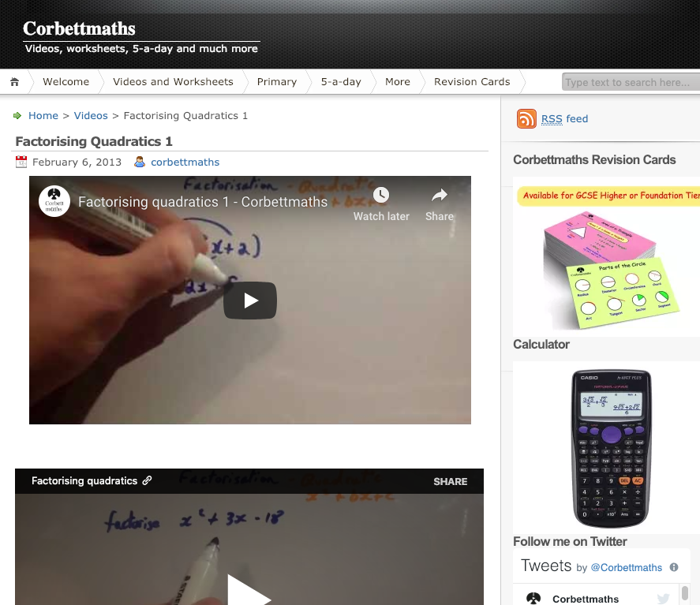Open the More navigation menu
Viewport: 700px width, 605px height.
pyautogui.click(x=398, y=82)
